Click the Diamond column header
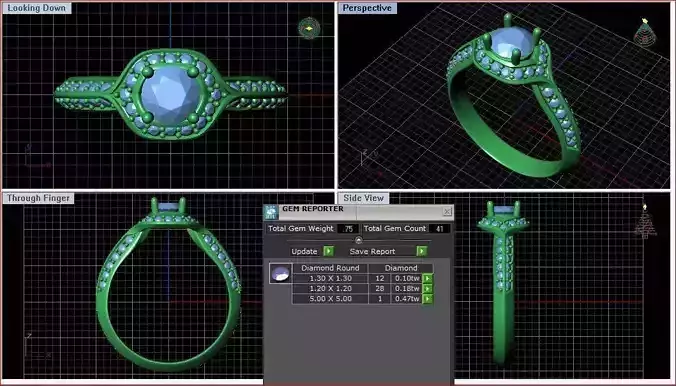The width and height of the screenshot is (676, 386). pyautogui.click(x=401, y=268)
